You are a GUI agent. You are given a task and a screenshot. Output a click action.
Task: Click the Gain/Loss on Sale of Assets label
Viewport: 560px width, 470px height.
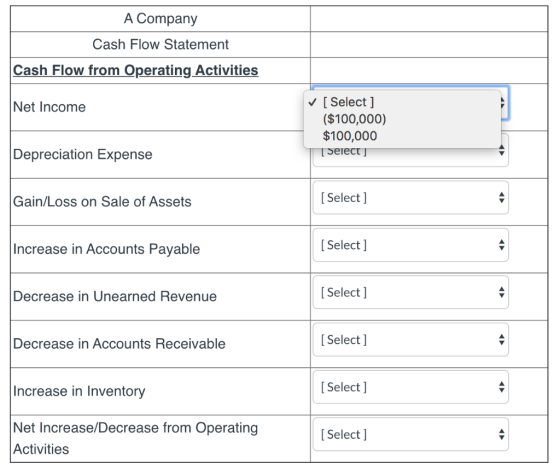pos(102,202)
